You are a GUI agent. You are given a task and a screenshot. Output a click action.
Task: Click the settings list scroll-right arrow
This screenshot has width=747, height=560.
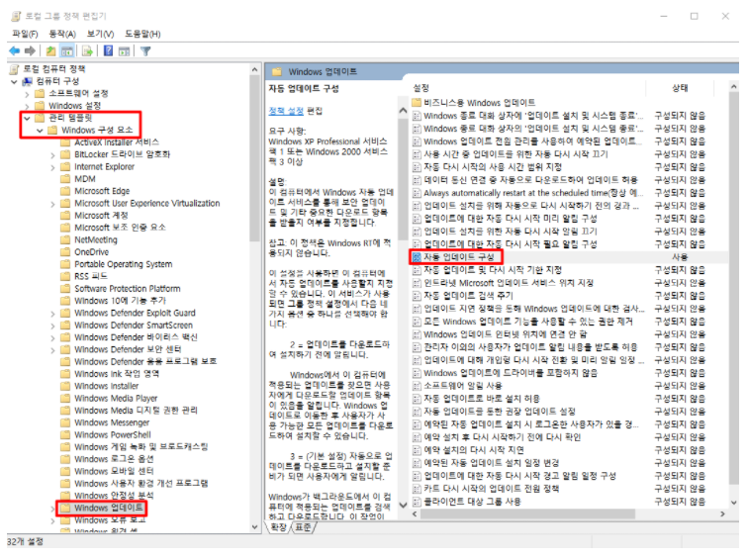click(x=722, y=514)
